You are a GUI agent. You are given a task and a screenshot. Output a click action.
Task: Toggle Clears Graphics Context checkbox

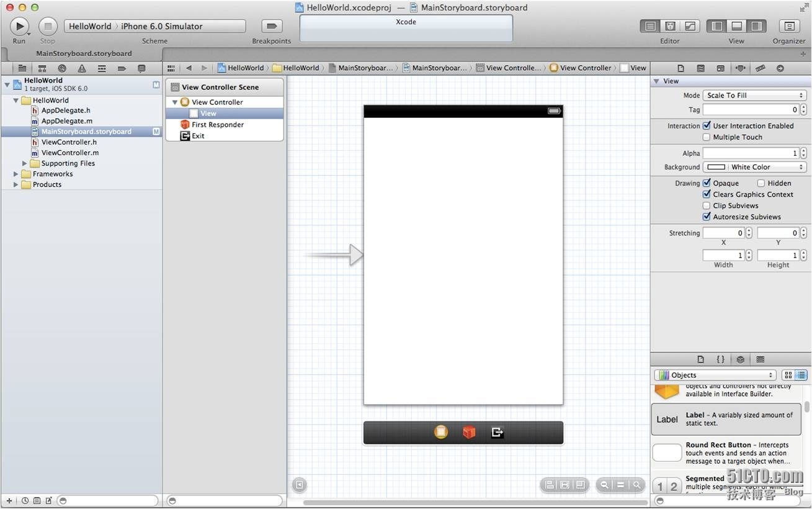coord(707,194)
